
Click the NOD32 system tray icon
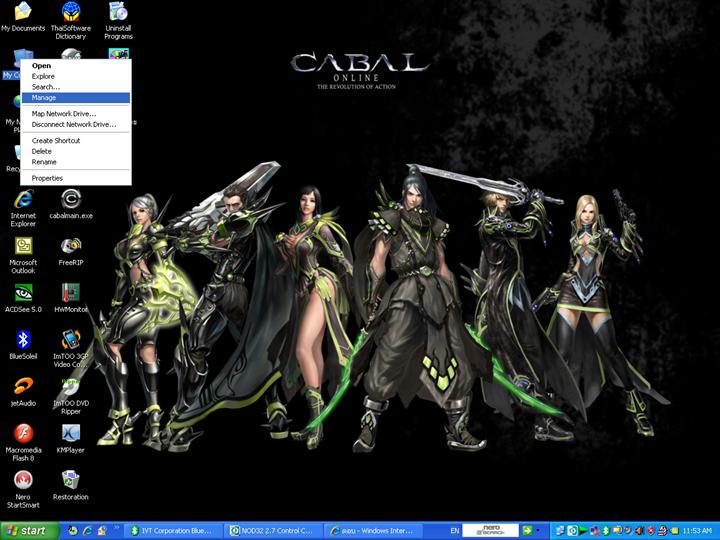pyautogui.click(x=572, y=531)
